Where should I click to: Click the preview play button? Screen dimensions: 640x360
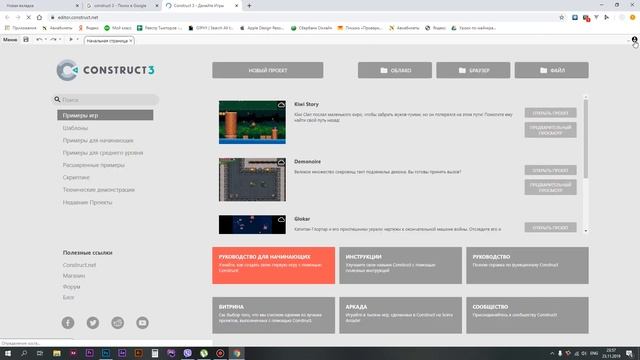point(71,40)
